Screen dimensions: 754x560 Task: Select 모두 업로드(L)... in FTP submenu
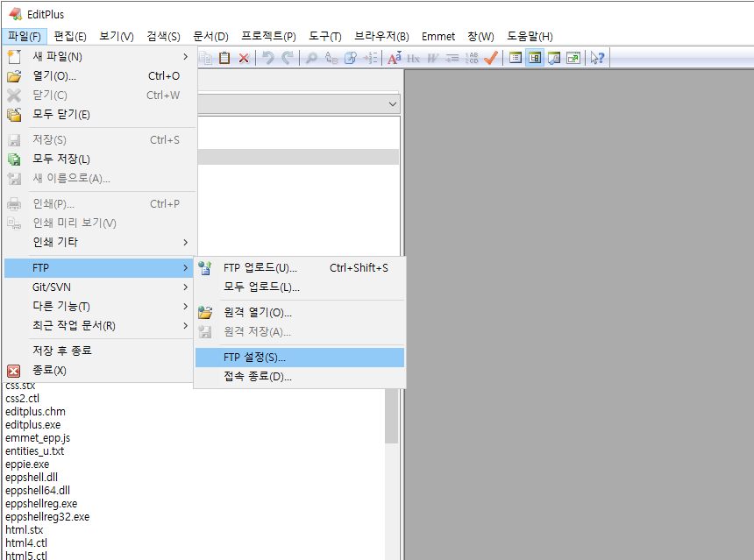[300, 287]
